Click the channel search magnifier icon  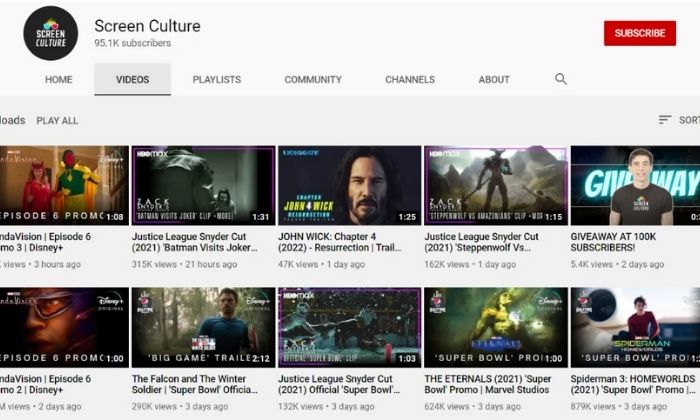pos(561,79)
